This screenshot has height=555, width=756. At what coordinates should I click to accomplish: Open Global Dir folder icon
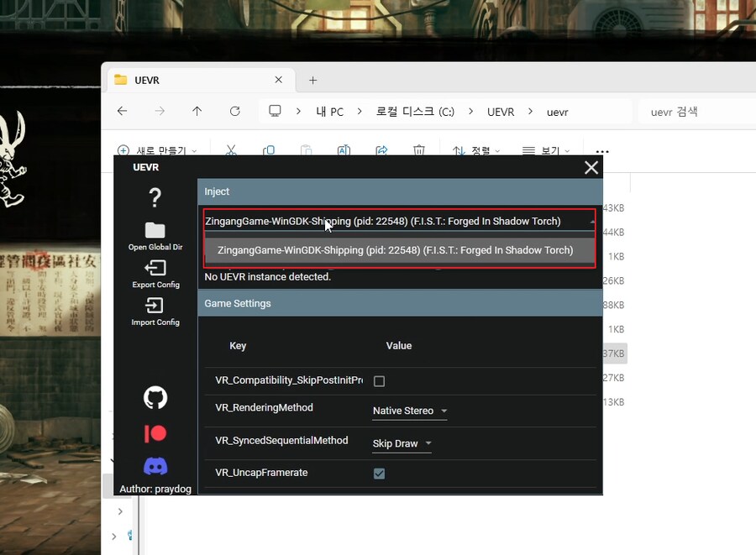(x=155, y=231)
